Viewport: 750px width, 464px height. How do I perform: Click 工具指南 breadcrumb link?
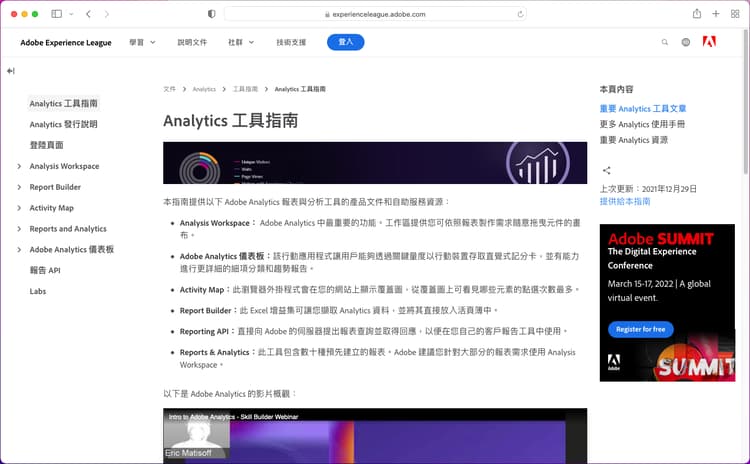pos(245,89)
